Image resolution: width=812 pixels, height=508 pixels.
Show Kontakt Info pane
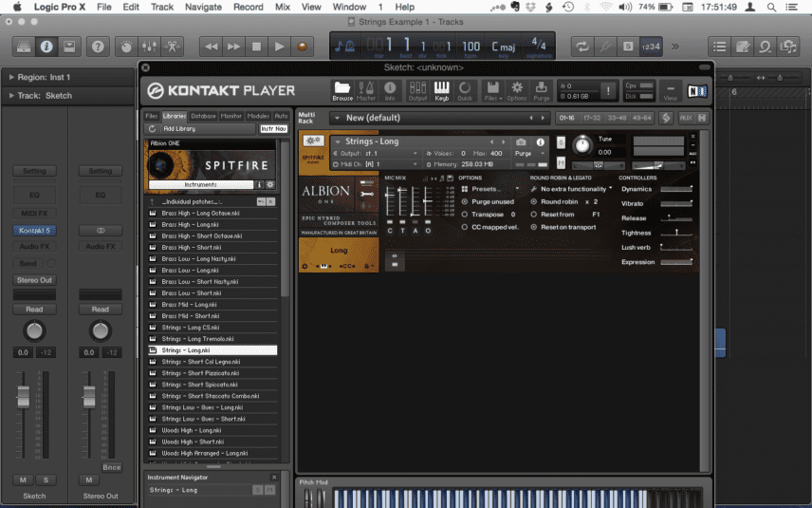(x=390, y=91)
